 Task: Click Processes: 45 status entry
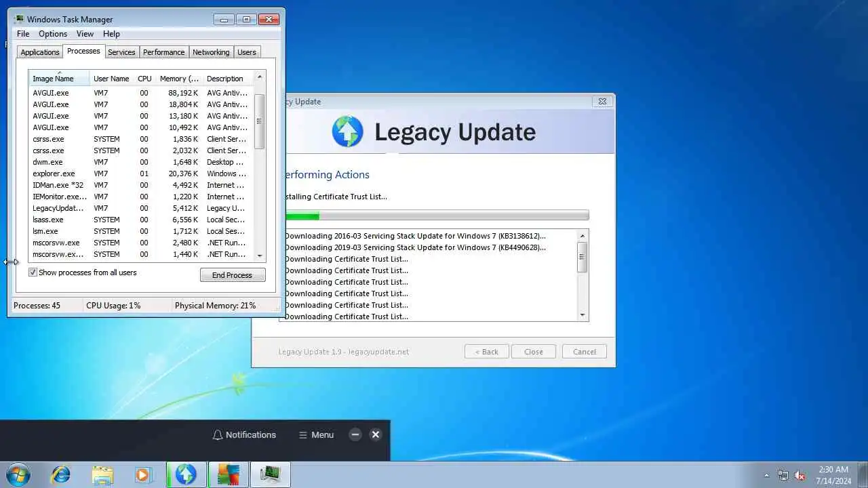pos(37,306)
